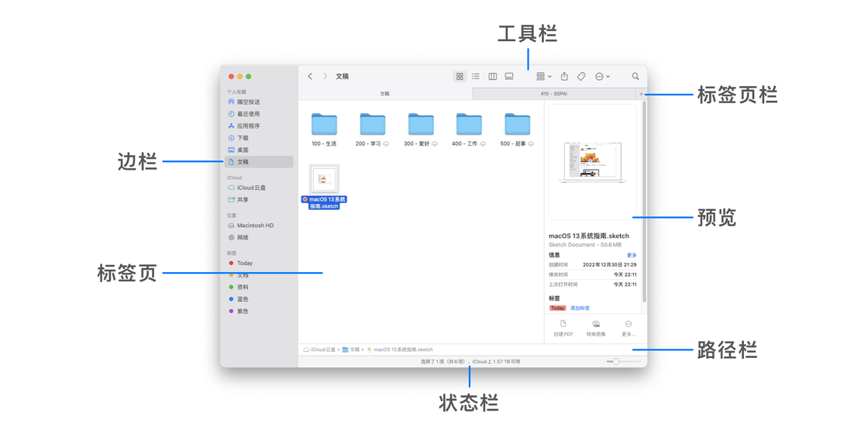The height and width of the screenshot is (434, 868).
Task: Open the ellipsis action menu in toolbar
Action: tap(602, 77)
